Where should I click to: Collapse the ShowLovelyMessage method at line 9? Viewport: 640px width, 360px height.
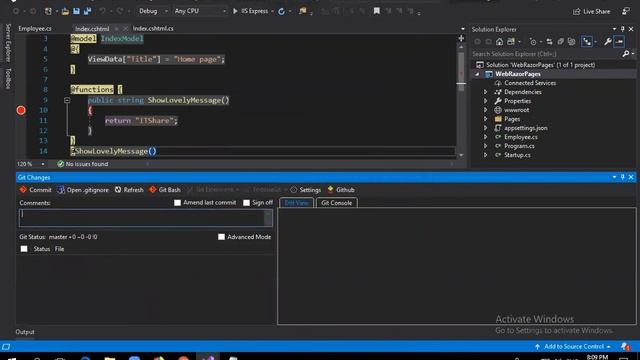point(67,100)
